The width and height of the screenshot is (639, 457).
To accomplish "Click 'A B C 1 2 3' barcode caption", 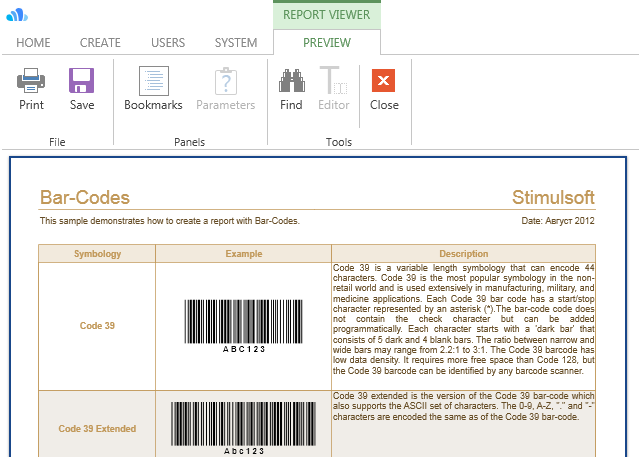I will (x=244, y=349).
